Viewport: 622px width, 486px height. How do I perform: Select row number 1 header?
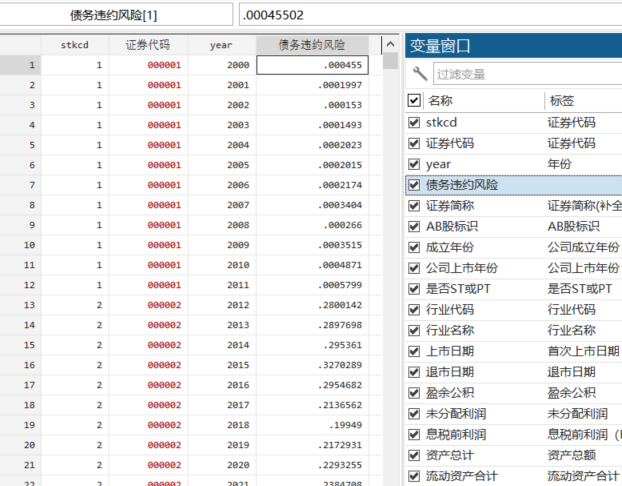click(20, 65)
